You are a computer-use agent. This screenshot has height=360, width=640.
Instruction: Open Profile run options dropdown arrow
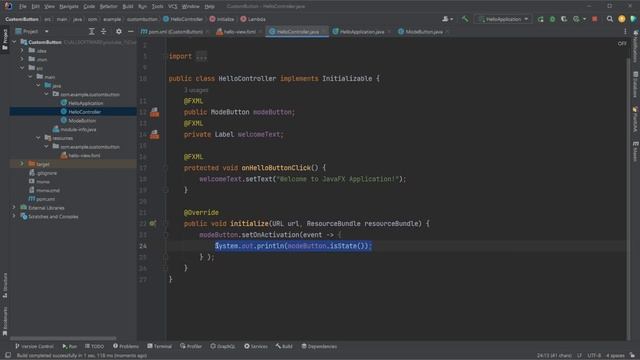point(584,19)
